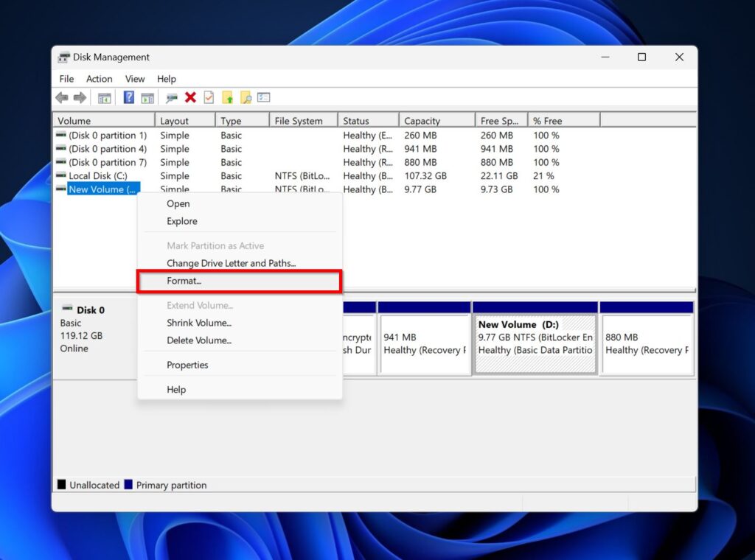
Task: Open the View menu
Action: tap(134, 79)
